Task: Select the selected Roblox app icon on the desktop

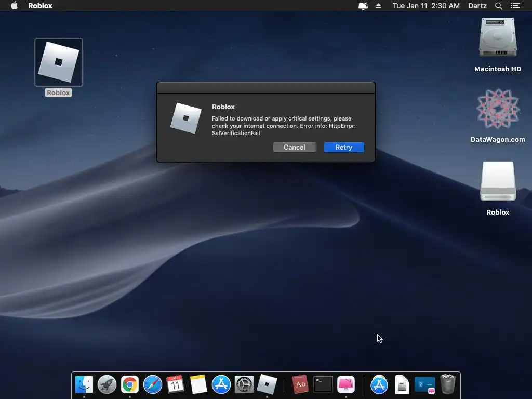Action: 58,62
